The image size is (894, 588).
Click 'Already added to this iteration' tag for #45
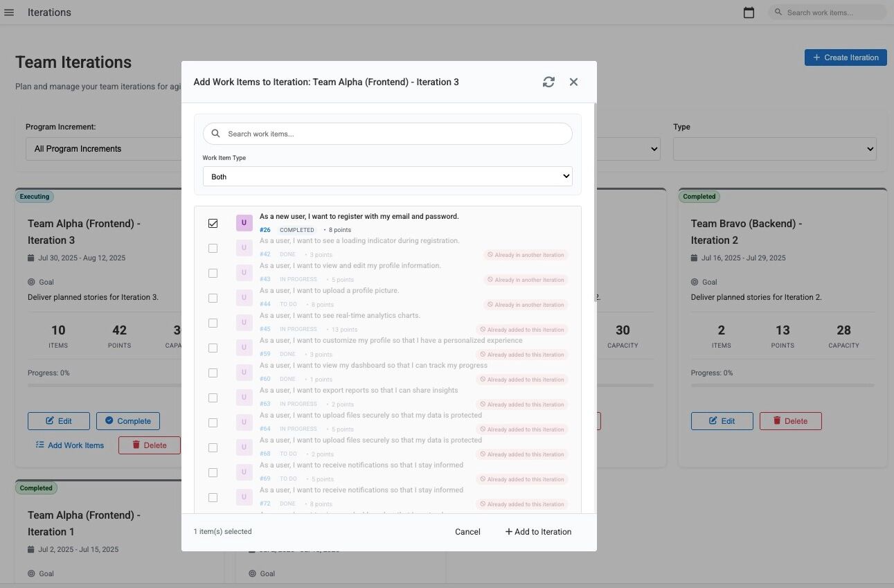coord(522,330)
